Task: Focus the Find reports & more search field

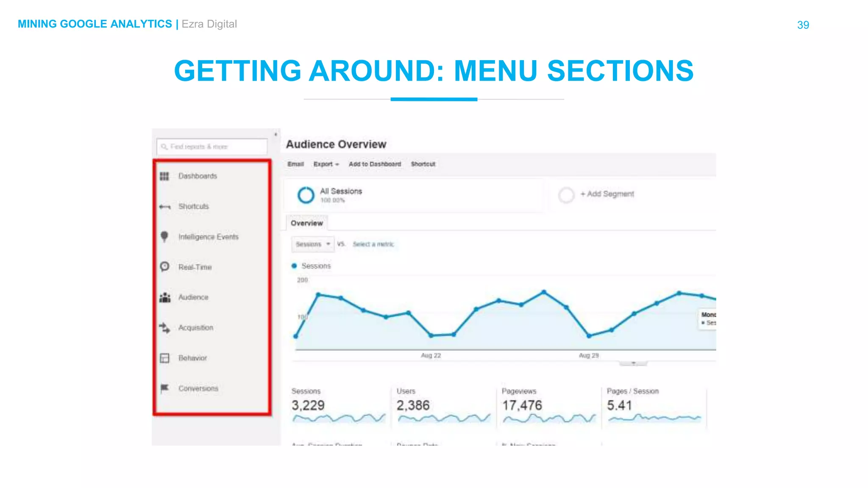Action: click(212, 147)
